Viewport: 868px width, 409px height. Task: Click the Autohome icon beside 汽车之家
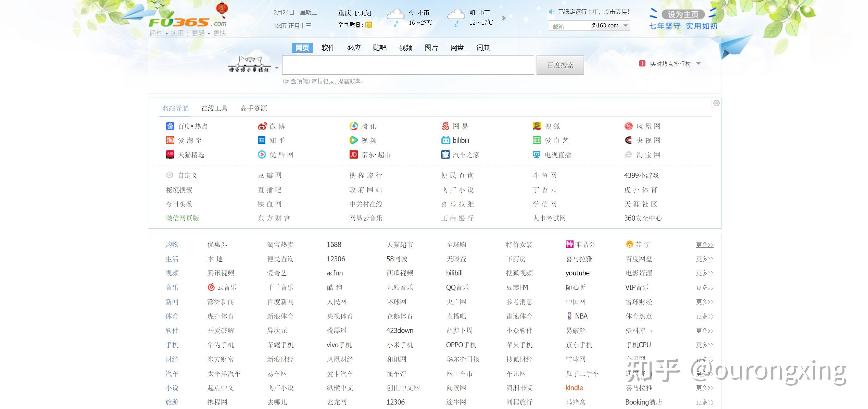tap(445, 154)
